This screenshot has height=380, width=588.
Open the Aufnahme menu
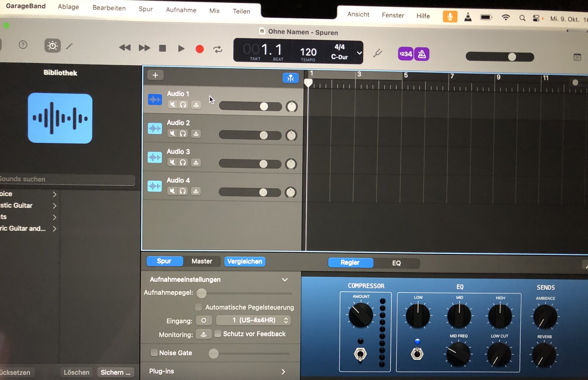[x=181, y=10]
